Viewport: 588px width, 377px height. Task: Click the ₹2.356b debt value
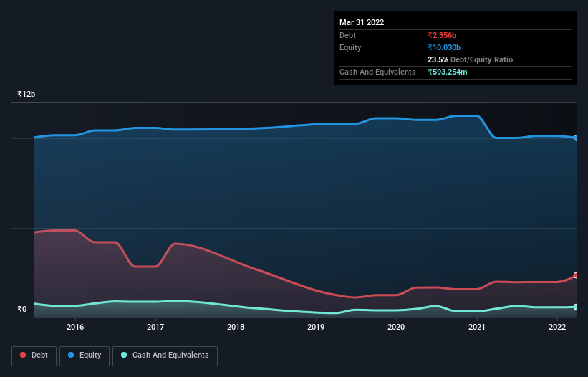442,35
